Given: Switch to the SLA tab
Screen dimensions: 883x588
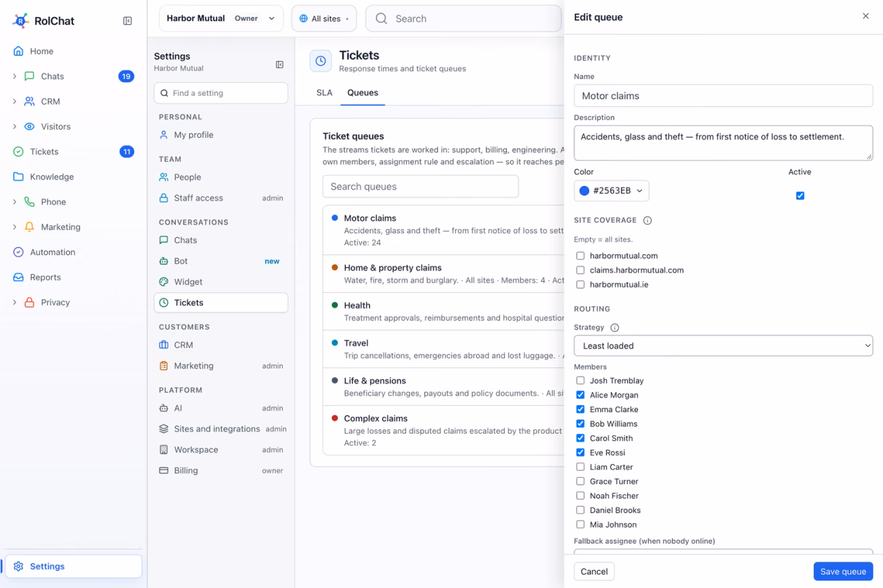Looking at the screenshot, I should (324, 93).
